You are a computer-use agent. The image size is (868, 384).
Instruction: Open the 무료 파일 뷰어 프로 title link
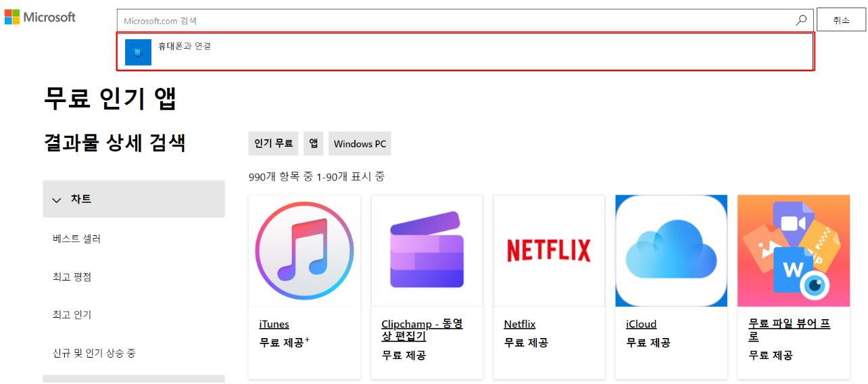coord(789,330)
